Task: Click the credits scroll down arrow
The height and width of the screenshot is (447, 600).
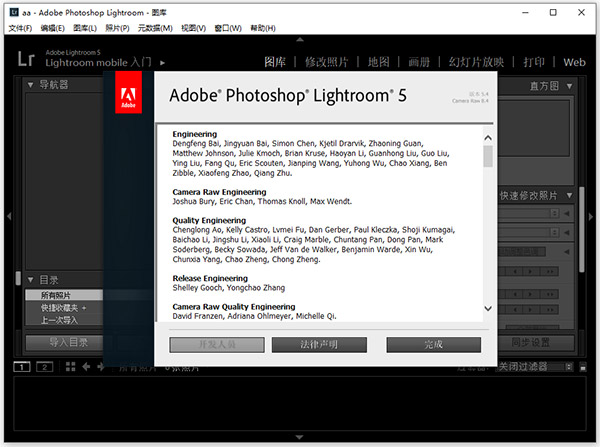Action: point(488,308)
